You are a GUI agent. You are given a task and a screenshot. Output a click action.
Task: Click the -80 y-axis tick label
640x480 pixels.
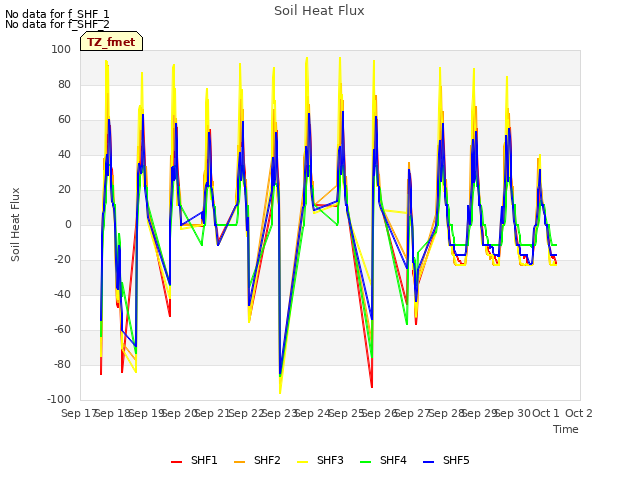[x=62, y=364]
